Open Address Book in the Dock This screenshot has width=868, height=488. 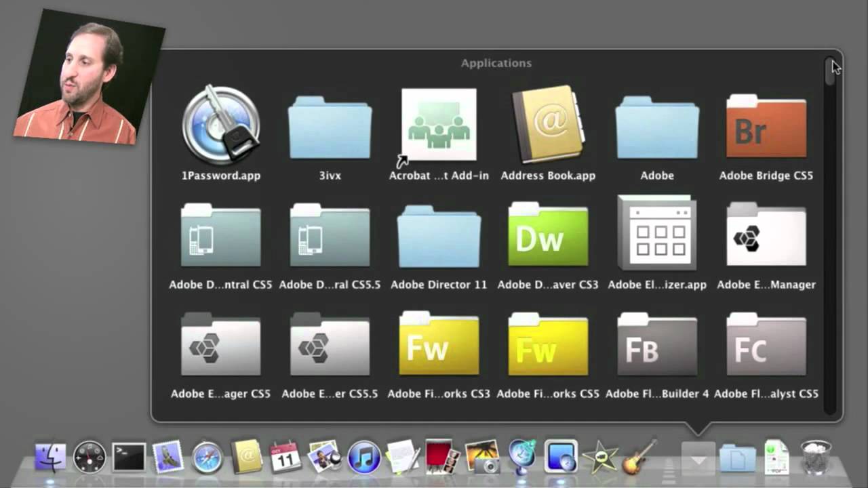click(x=245, y=456)
